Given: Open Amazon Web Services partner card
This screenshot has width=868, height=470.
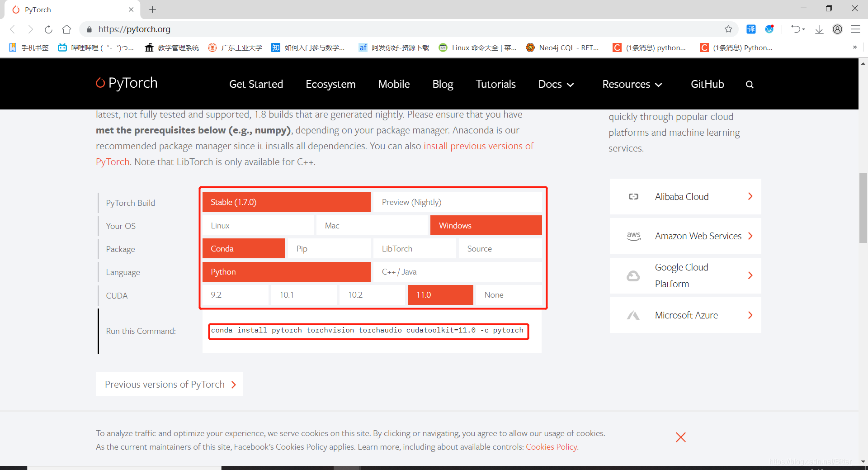Looking at the screenshot, I should point(685,236).
